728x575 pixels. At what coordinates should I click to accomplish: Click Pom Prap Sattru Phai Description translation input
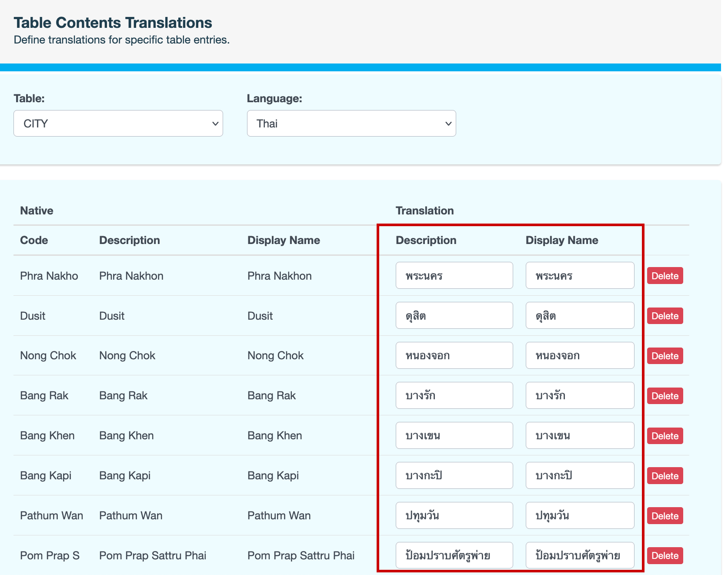[454, 555]
